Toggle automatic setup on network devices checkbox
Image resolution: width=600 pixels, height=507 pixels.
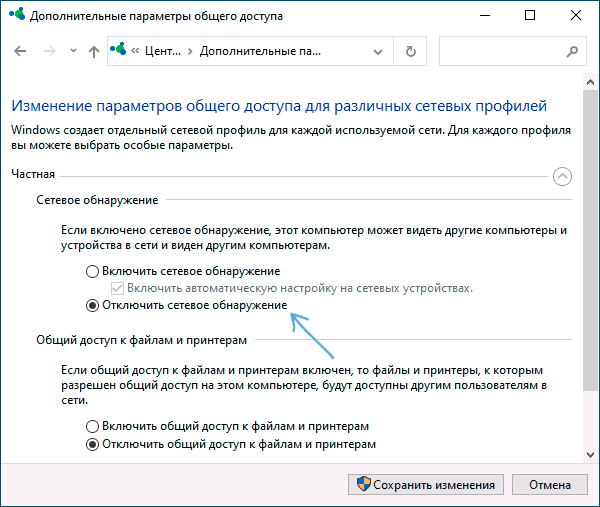coord(117,288)
